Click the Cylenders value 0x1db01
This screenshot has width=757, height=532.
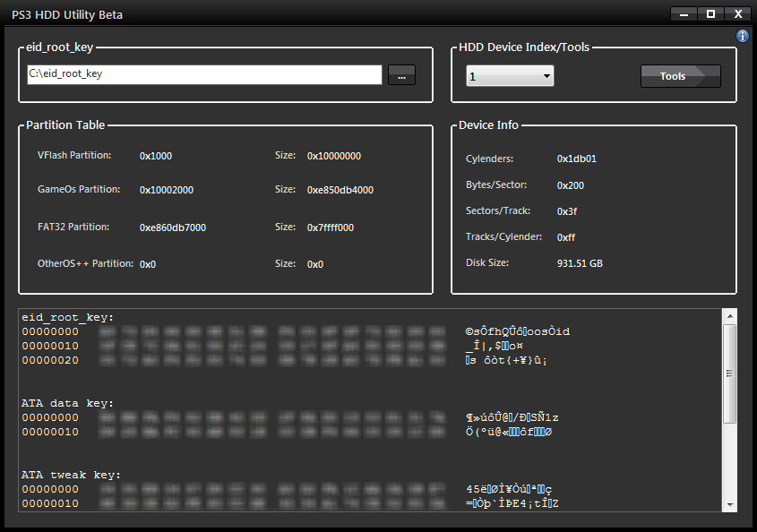pos(576,159)
